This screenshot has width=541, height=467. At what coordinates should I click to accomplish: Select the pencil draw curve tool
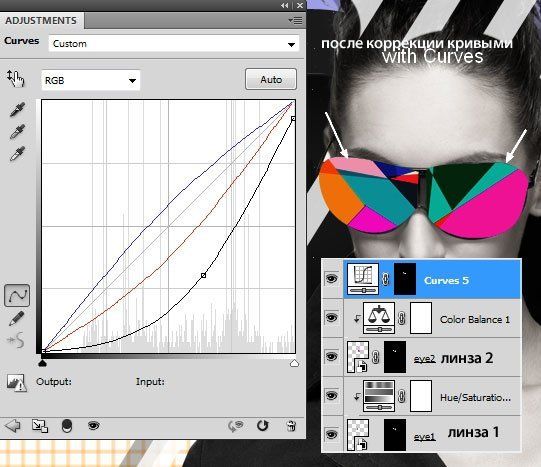click(x=17, y=318)
